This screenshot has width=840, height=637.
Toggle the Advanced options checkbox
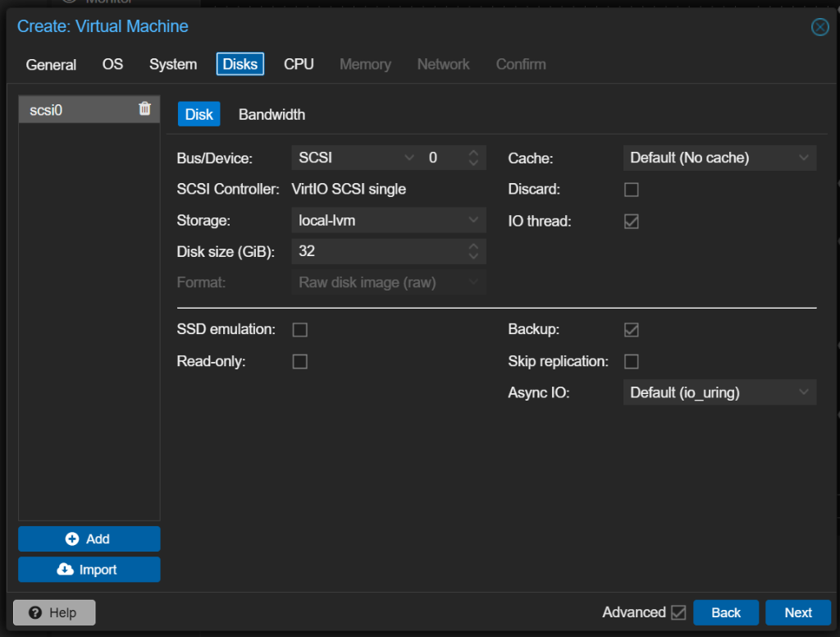[x=678, y=612]
